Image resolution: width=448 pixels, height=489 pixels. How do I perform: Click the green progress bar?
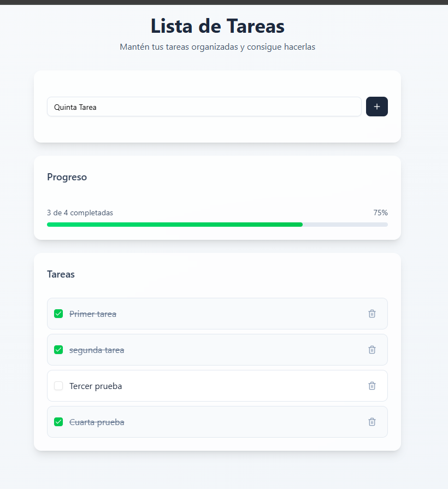[x=175, y=225]
